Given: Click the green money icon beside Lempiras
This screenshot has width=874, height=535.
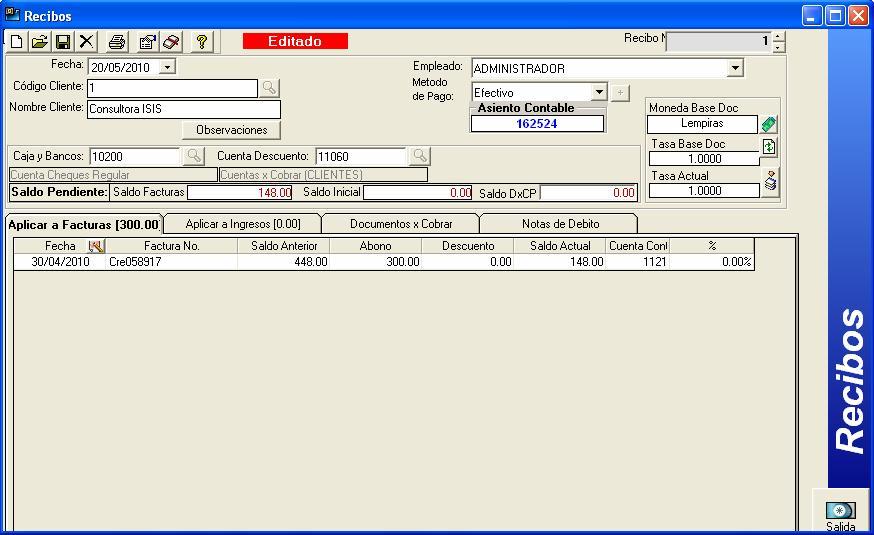Looking at the screenshot, I should 769,124.
